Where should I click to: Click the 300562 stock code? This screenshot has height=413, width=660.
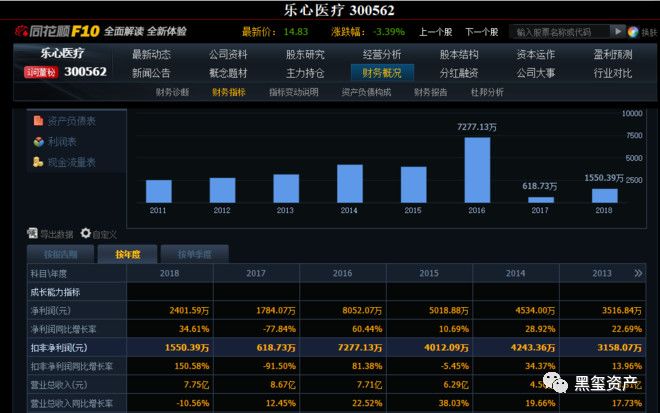[x=85, y=72]
